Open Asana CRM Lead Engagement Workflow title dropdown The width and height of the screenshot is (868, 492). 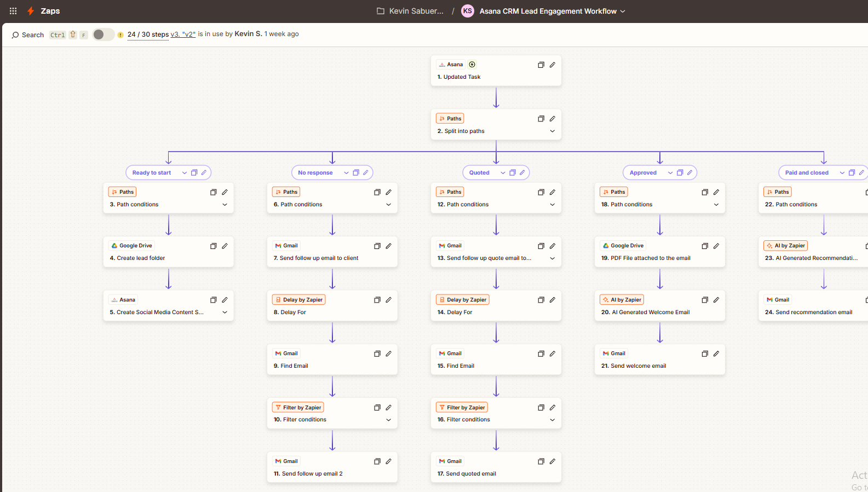(553, 11)
